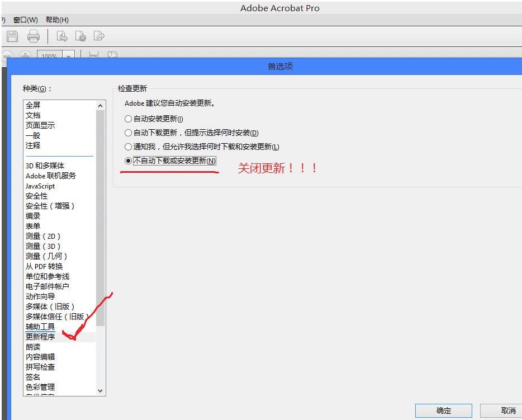The height and width of the screenshot is (420, 522).
Task: Select the 编录 category
Action: pyautogui.click(x=33, y=216)
